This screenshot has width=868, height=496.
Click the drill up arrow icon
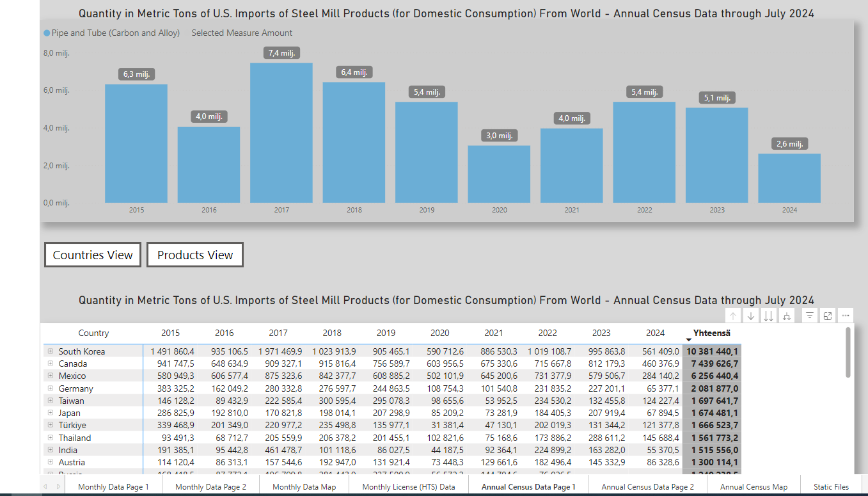734,316
